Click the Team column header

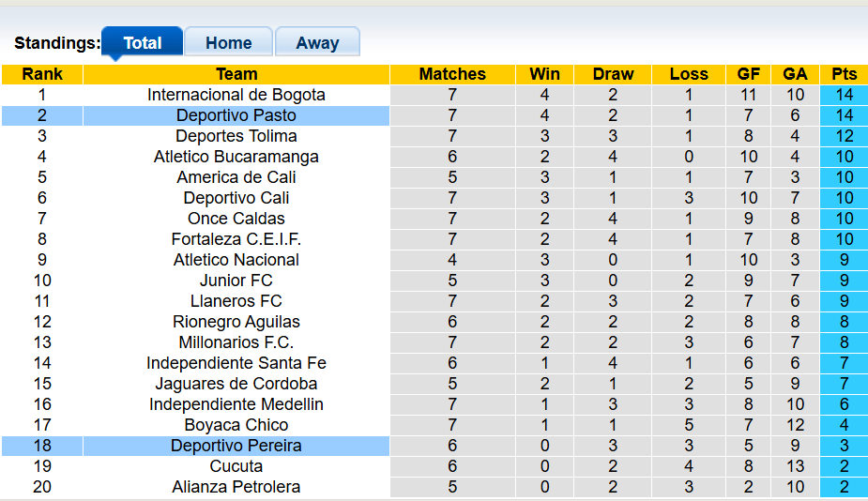point(236,74)
